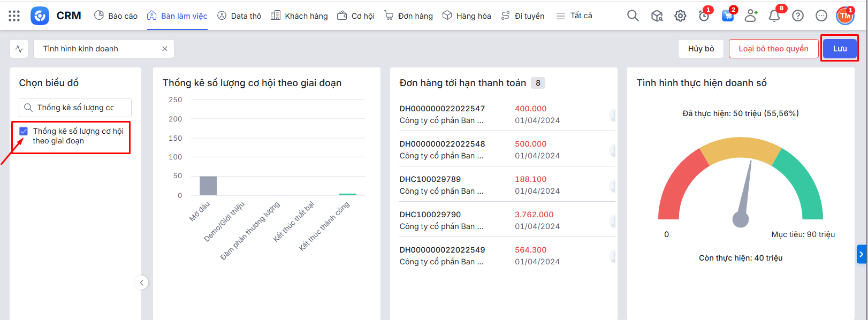Click the Mở đầu bar in chart
This screenshot has width=868, height=320.
[208, 185]
